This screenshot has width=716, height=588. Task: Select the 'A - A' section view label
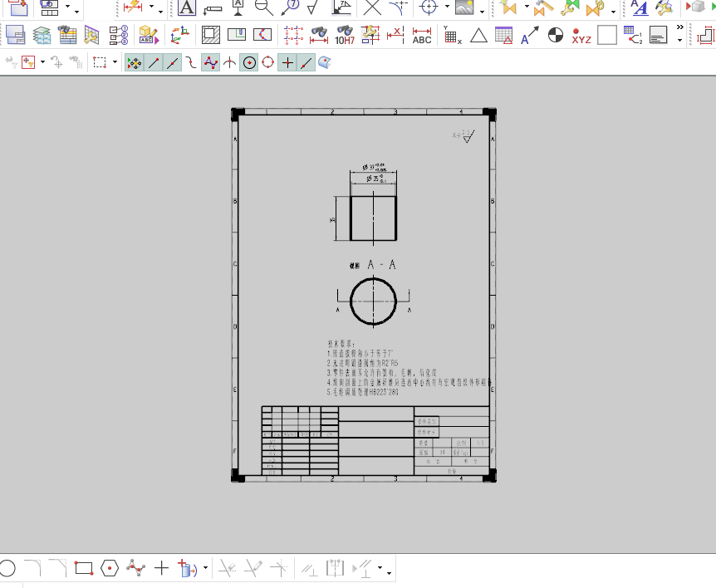381,265
